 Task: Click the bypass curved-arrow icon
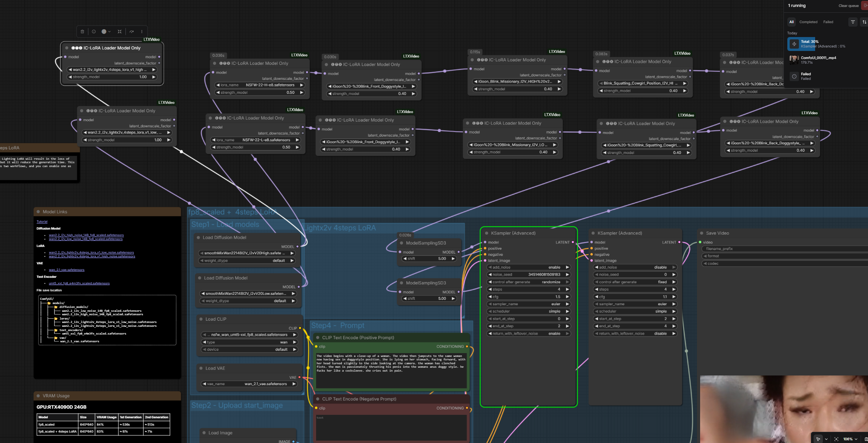tap(132, 32)
